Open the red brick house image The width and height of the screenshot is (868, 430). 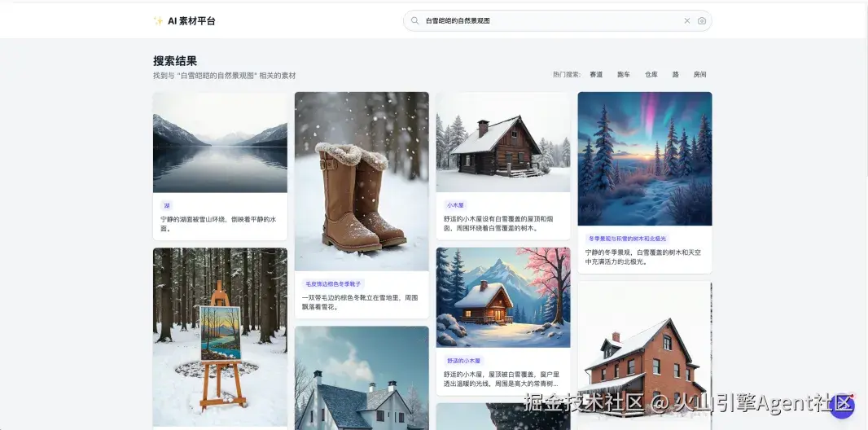click(x=645, y=355)
